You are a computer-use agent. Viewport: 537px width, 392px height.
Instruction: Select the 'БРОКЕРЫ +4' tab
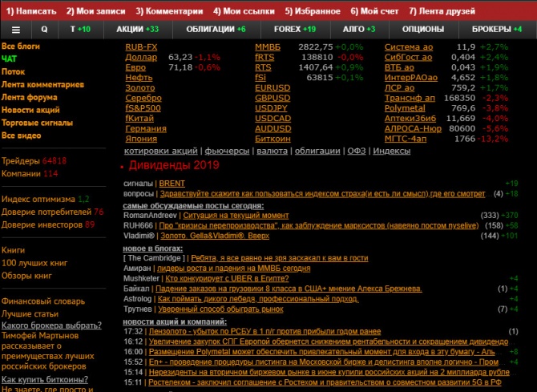pos(497,30)
